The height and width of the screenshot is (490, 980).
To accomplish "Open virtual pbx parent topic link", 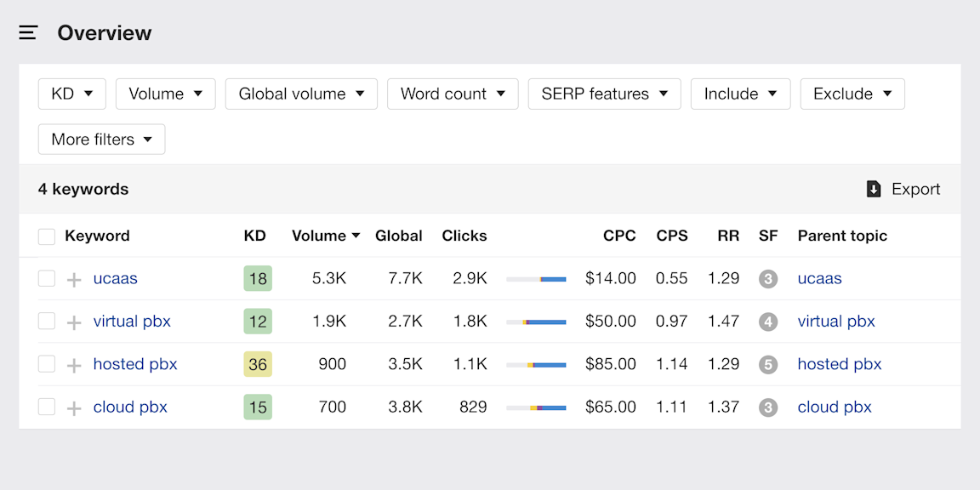I will pos(836,322).
